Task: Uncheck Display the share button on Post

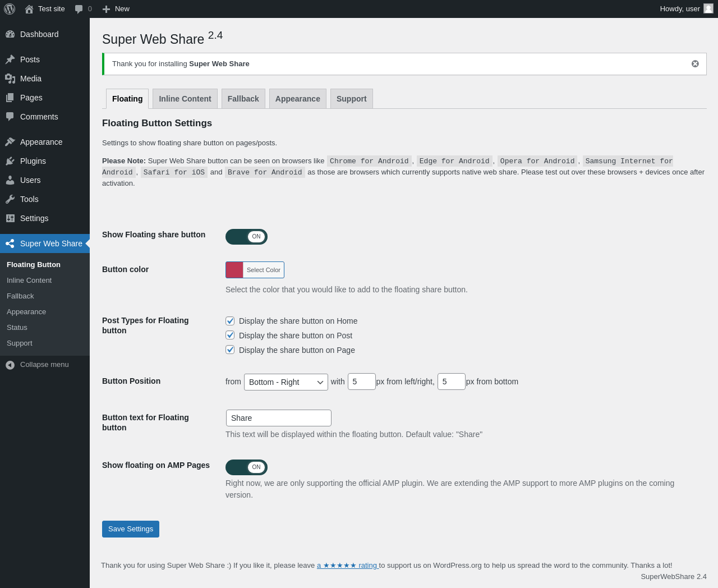Action: pos(230,335)
